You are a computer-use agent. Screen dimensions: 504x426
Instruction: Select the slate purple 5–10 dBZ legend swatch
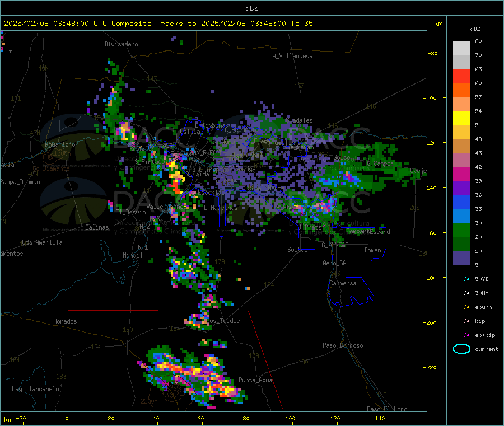pos(461,258)
